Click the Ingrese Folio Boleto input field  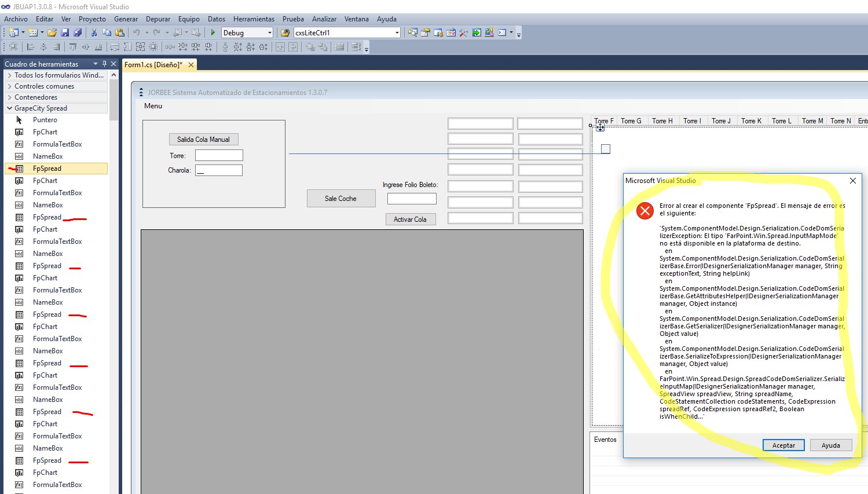click(412, 199)
